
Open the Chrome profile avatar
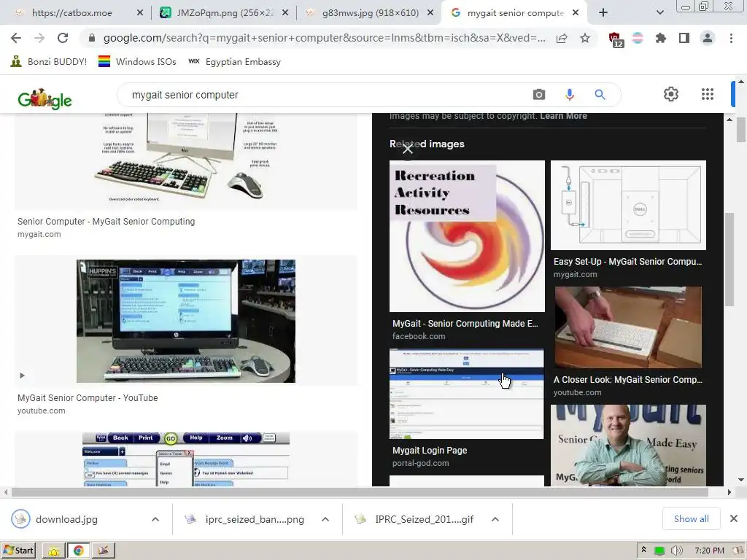708,38
